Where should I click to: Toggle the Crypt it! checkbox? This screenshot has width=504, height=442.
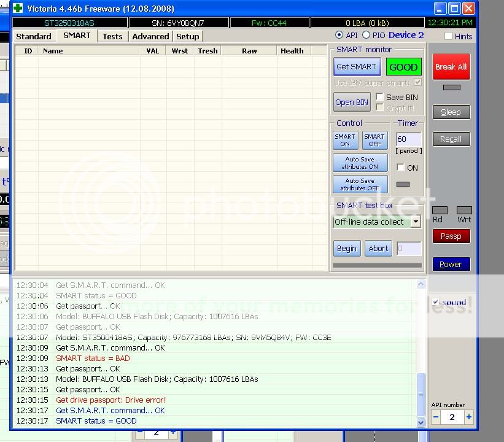[x=379, y=107]
